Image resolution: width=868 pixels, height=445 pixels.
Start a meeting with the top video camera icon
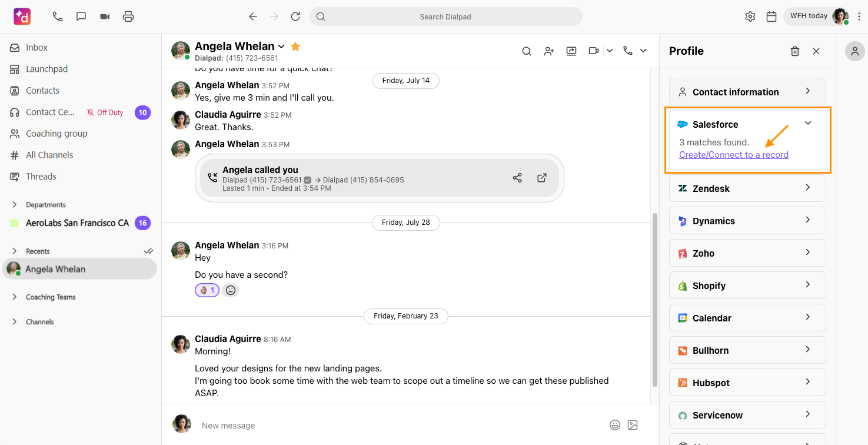[x=105, y=16]
